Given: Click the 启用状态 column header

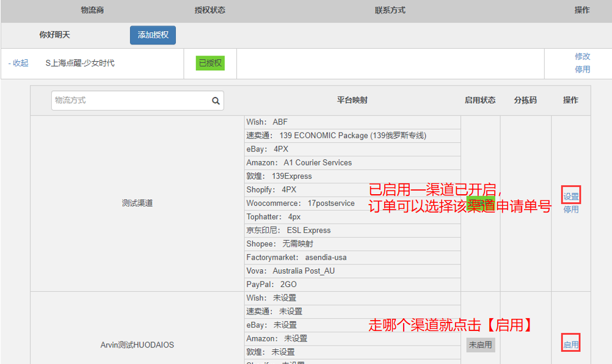Looking at the screenshot, I should coord(480,100).
